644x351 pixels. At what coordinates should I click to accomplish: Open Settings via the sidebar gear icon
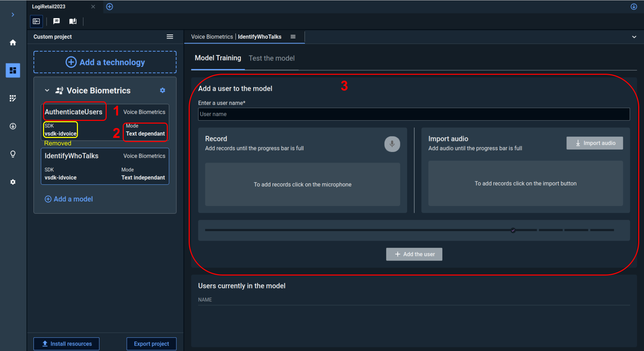(13, 182)
